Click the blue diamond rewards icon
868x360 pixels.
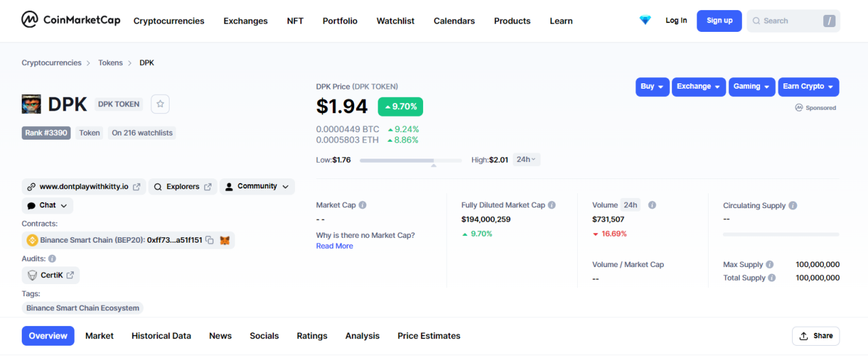click(x=645, y=20)
